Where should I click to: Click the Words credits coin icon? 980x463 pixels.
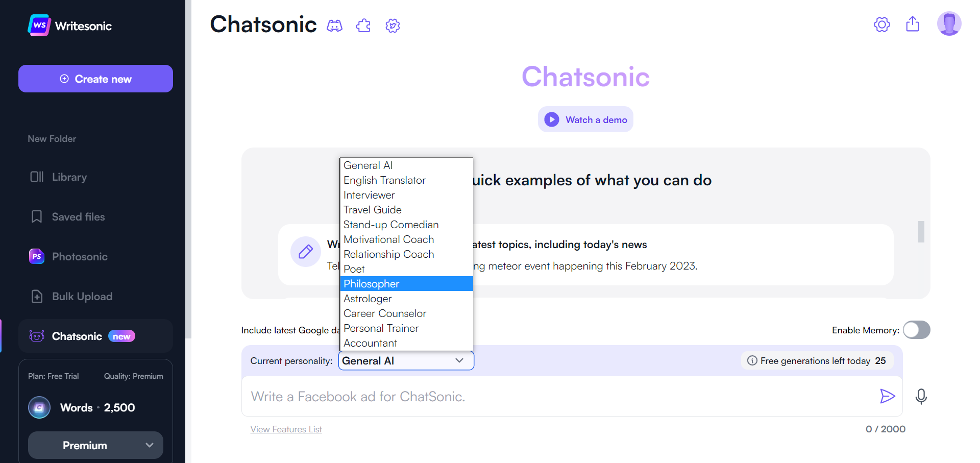click(x=39, y=407)
